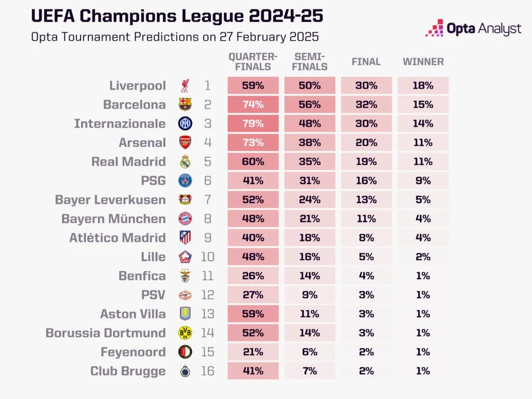The width and height of the screenshot is (532, 399).
Task: Click the Liverpool club crest
Action: coord(185,86)
